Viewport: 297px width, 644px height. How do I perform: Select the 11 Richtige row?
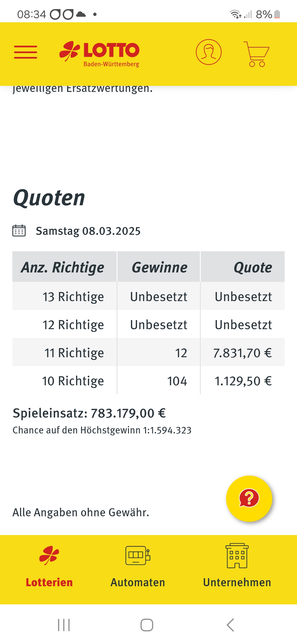(x=148, y=352)
